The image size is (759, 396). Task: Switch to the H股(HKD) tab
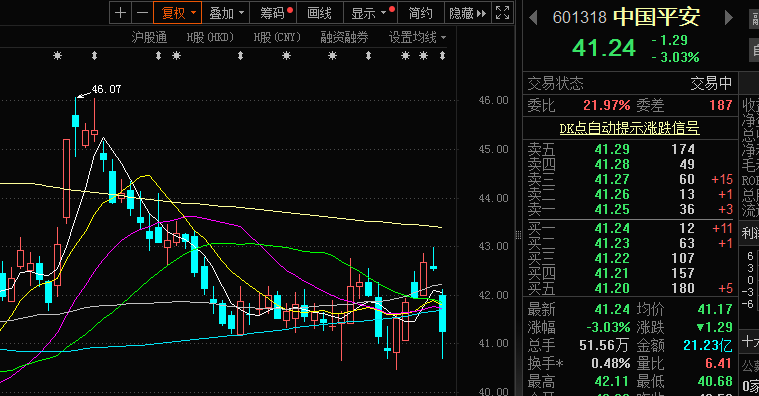210,37
